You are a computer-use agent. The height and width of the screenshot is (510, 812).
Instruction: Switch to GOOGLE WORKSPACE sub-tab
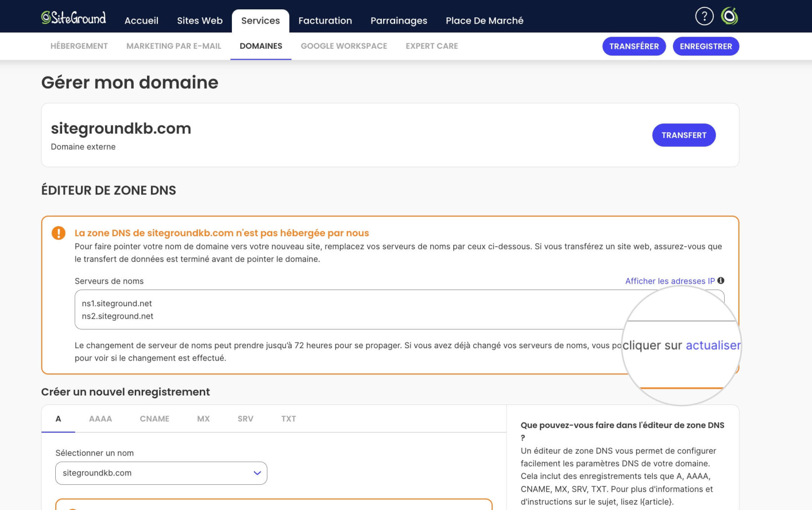(x=344, y=46)
